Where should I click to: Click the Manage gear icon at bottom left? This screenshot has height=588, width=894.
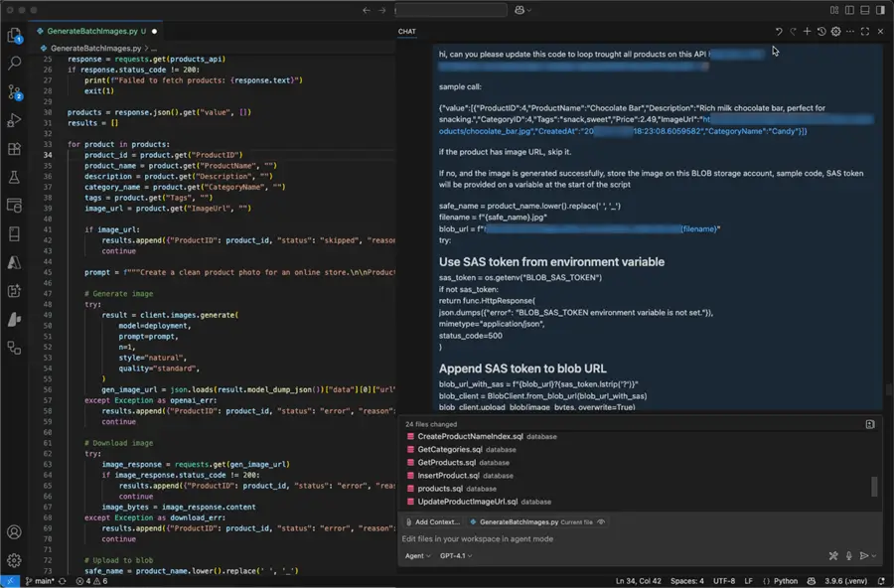14,560
